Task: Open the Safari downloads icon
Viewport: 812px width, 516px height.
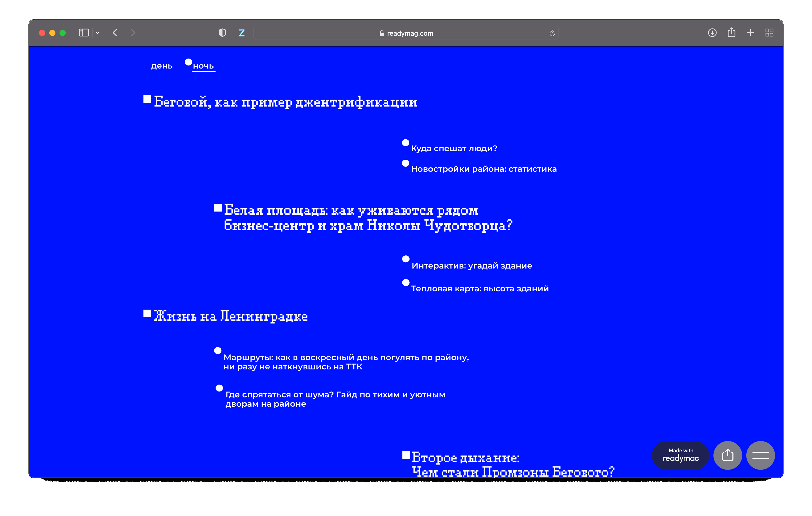Action: coord(712,33)
